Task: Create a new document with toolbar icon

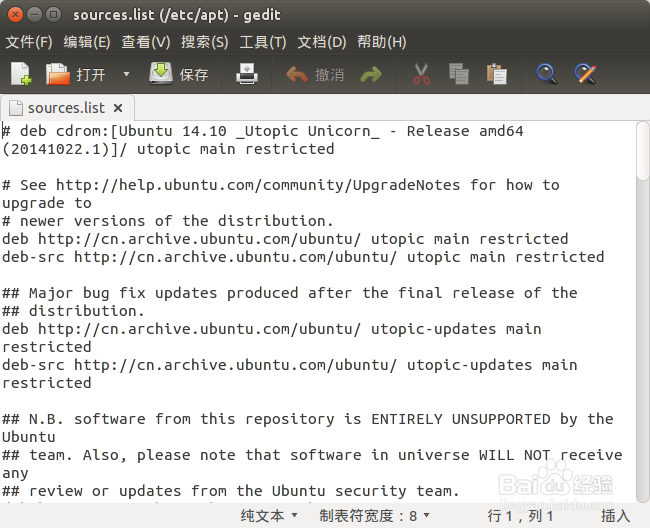Action: pyautogui.click(x=21, y=74)
